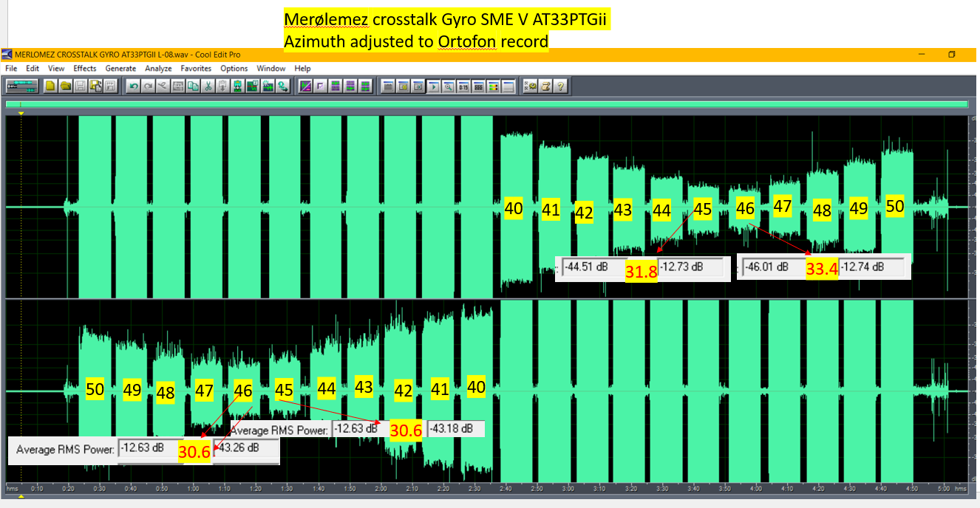The width and height of the screenshot is (980, 508).
Task: Open help with the question mark icon
Action: pyautogui.click(x=559, y=86)
